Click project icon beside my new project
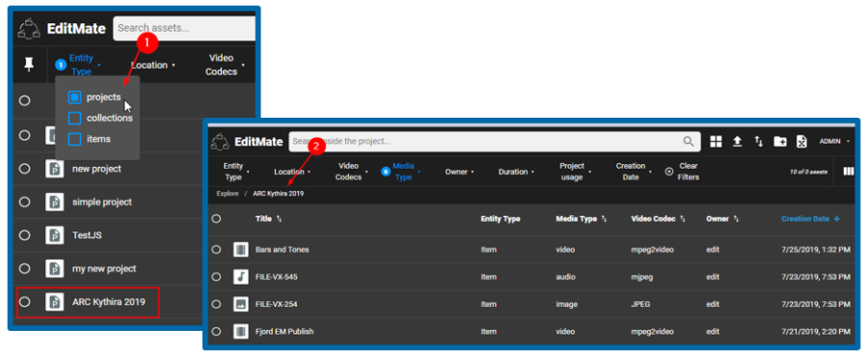 point(55,268)
